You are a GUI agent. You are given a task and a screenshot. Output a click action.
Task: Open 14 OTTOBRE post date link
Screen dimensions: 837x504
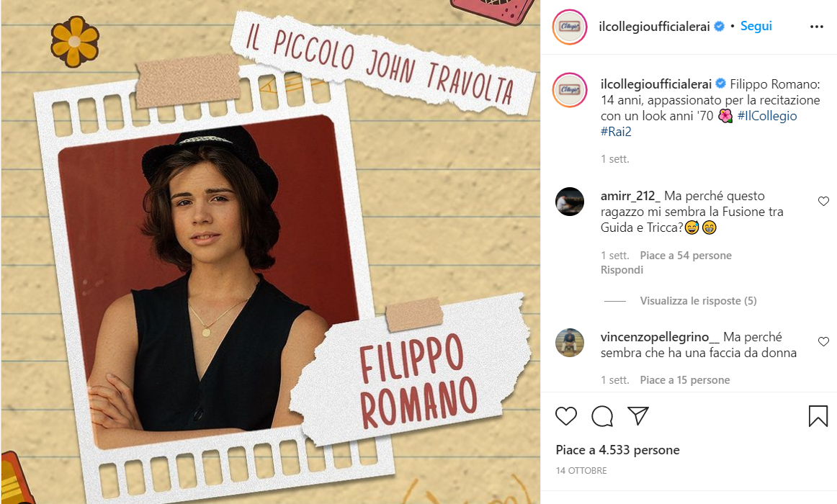pyautogui.click(x=581, y=470)
